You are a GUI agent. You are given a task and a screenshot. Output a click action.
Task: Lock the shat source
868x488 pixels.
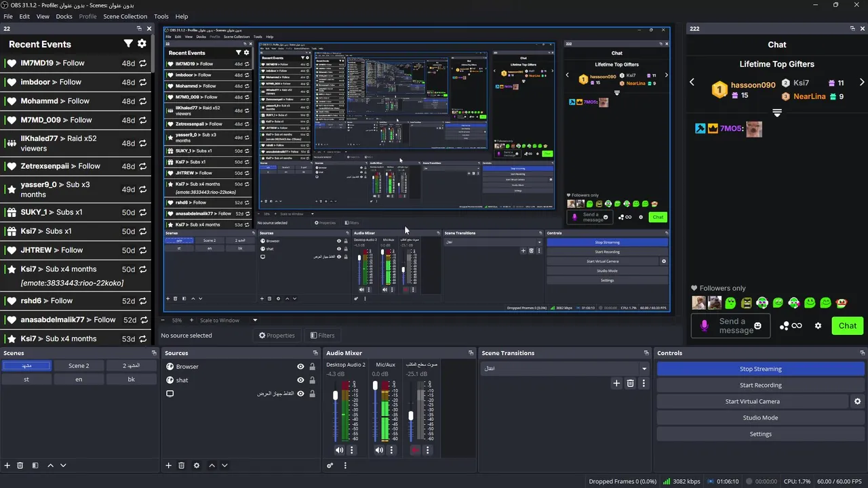[312, 380]
